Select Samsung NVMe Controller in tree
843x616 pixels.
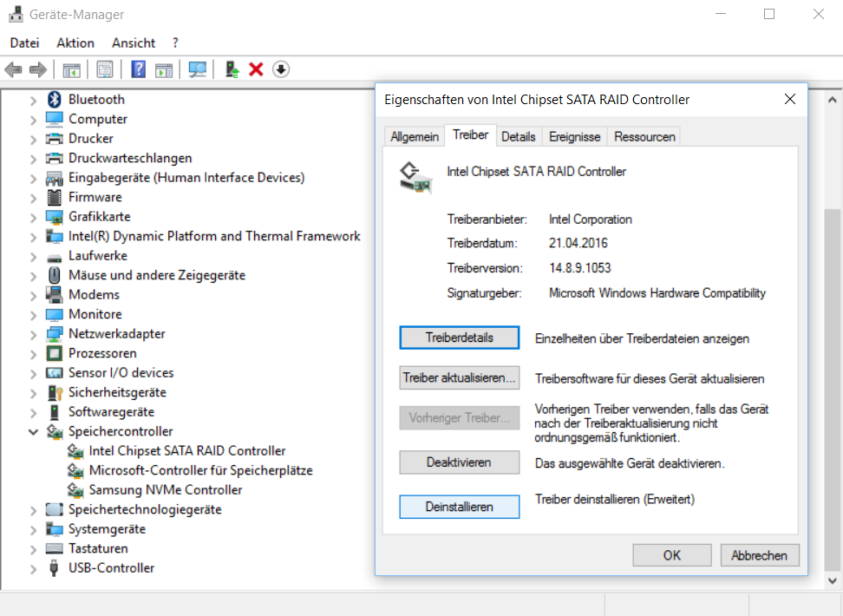click(x=165, y=490)
